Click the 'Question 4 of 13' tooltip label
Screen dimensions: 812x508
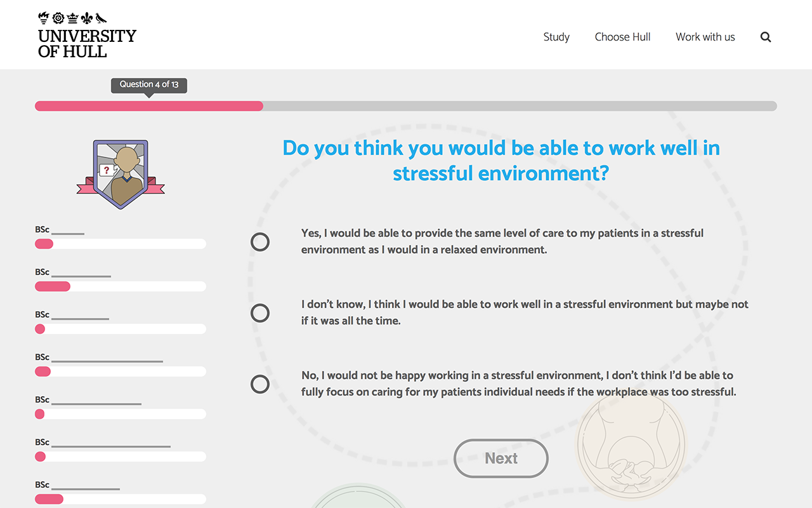(148, 84)
